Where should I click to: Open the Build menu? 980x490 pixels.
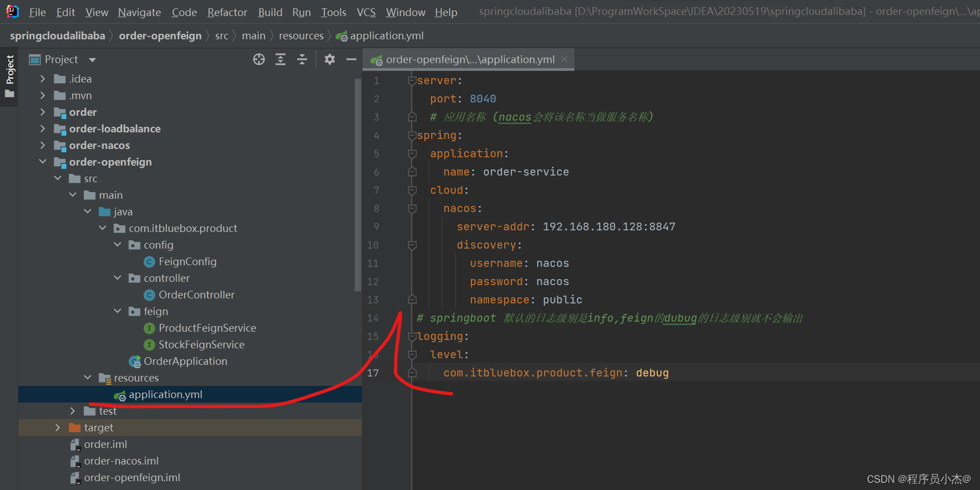click(270, 12)
